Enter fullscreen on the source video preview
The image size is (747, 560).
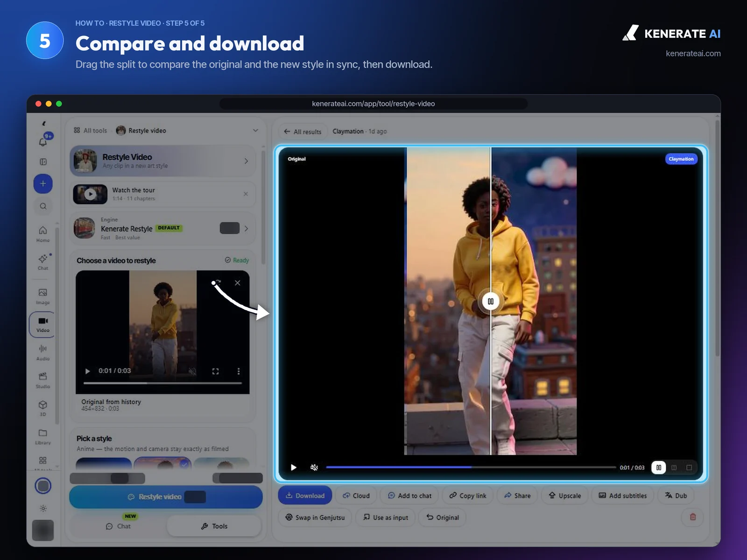coord(215,371)
